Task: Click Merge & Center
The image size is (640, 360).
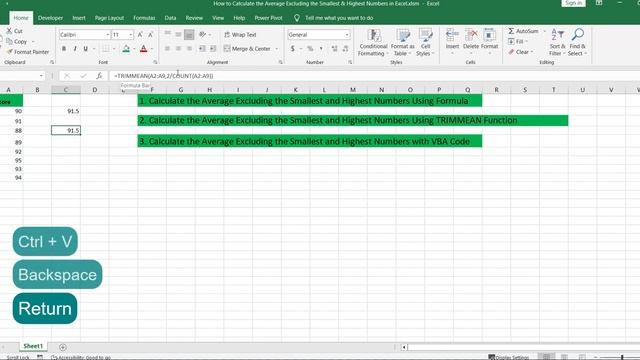Action: coord(247,49)
